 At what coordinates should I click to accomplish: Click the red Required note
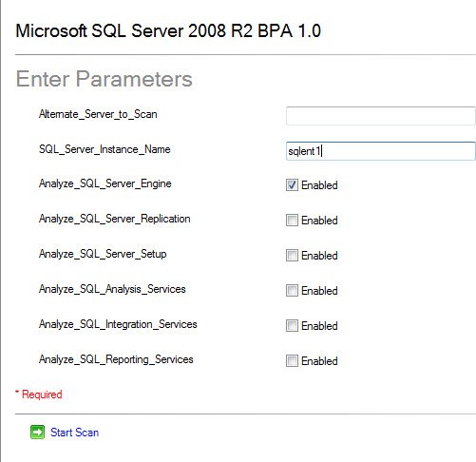tap(39, 395)
